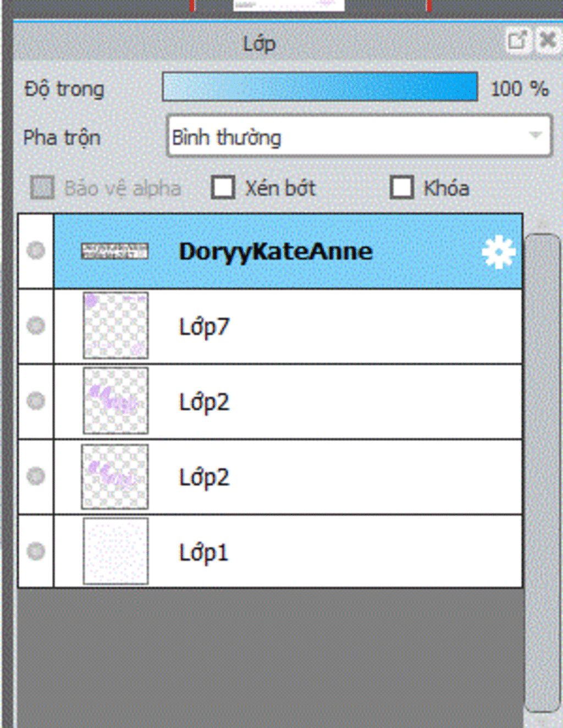
Task: Click the dropdown arrow beside Bình thường
Action: coord(535,135)
